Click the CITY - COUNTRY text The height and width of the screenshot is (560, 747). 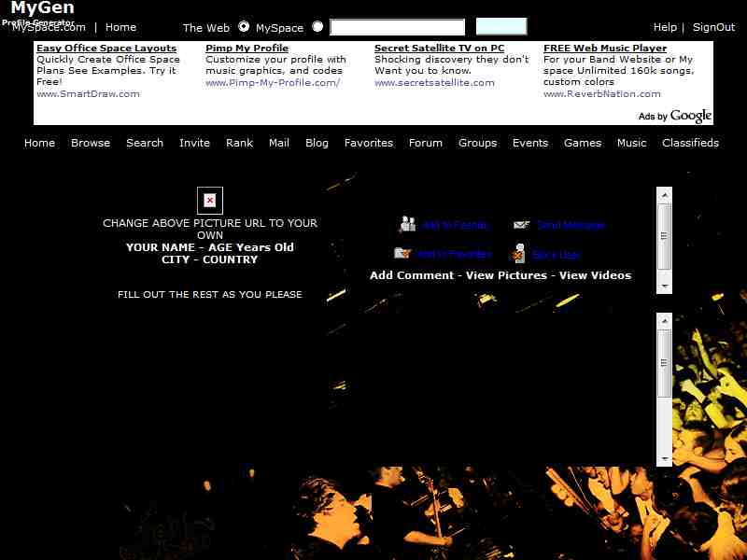[x=209, y=259]
